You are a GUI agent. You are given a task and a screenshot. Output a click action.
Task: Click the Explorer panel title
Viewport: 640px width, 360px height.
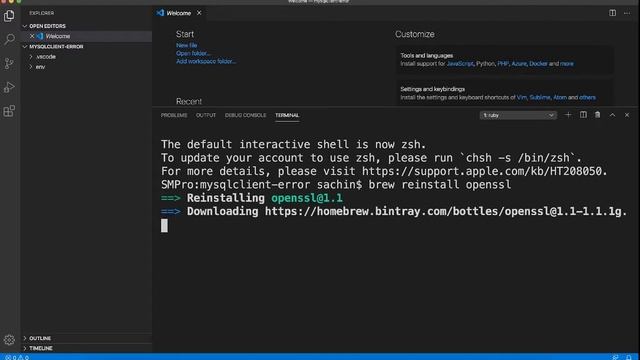[41, 13]
